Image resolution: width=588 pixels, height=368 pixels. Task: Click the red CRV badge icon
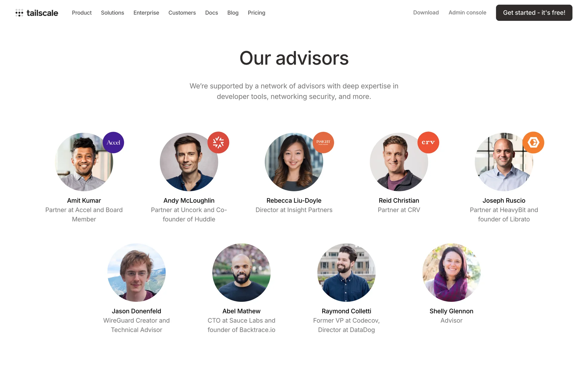click(x=428, y=143)
